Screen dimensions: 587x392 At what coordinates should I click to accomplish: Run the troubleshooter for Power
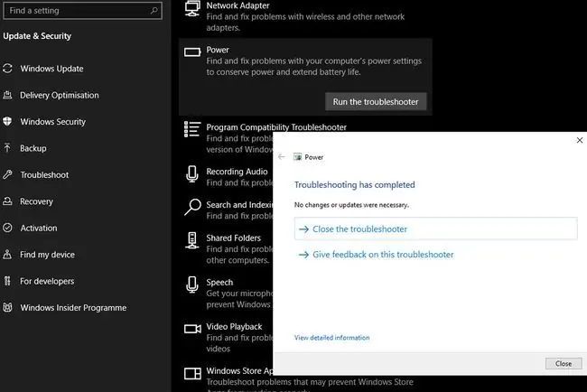point(376,102)
